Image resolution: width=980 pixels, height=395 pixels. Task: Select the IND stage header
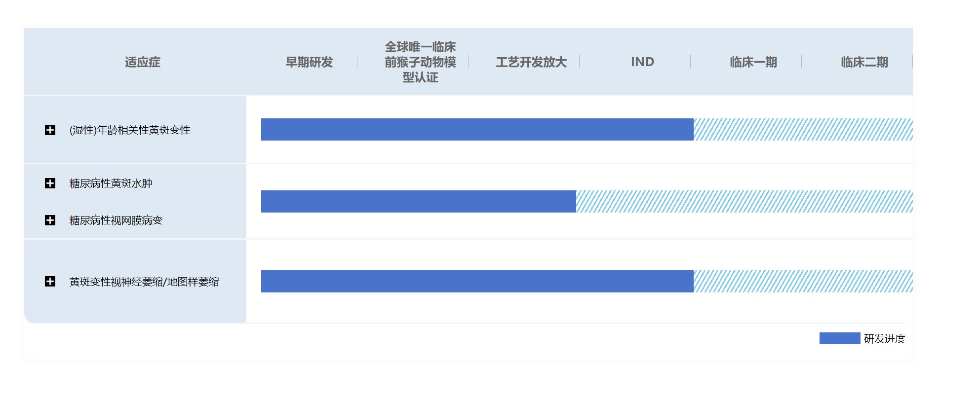click(642, 62)
